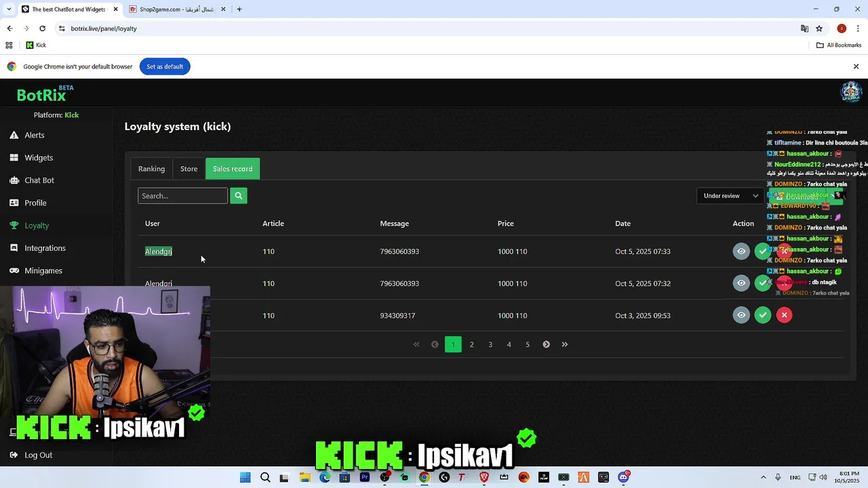Log Out from the sidebar
868x488 pixels.
[38, 455]
